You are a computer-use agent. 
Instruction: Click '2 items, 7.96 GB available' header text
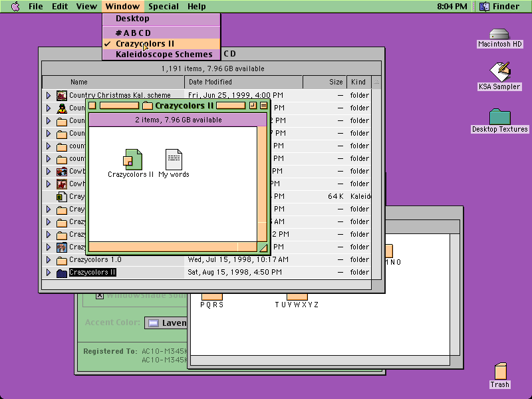point(178,120)
